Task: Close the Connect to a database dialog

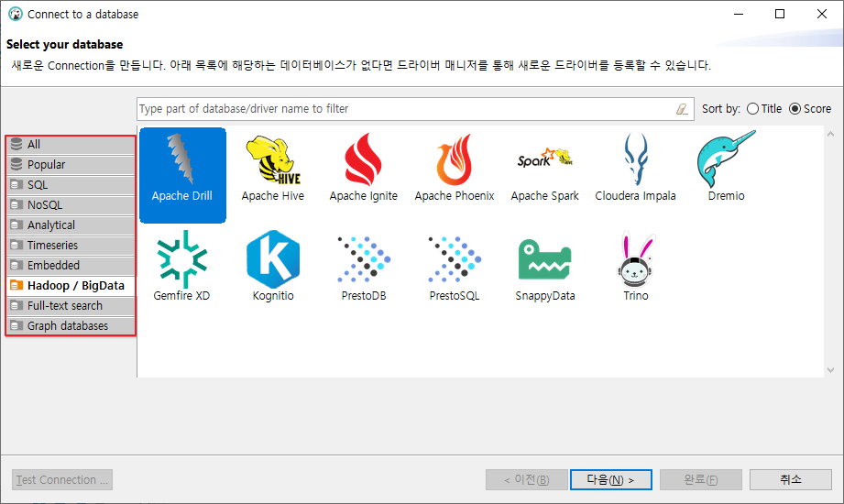Action: coord(821,15)
